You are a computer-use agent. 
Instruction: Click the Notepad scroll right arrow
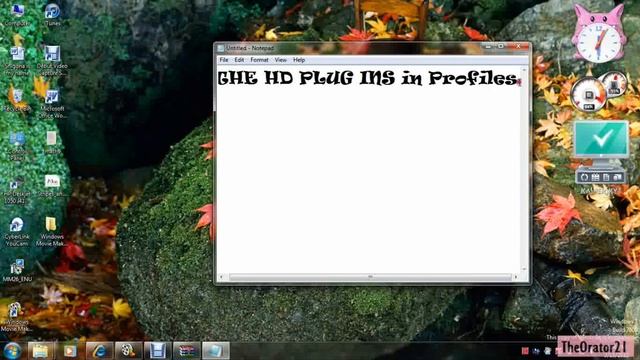pyautogui.click(x=516, y=277)
